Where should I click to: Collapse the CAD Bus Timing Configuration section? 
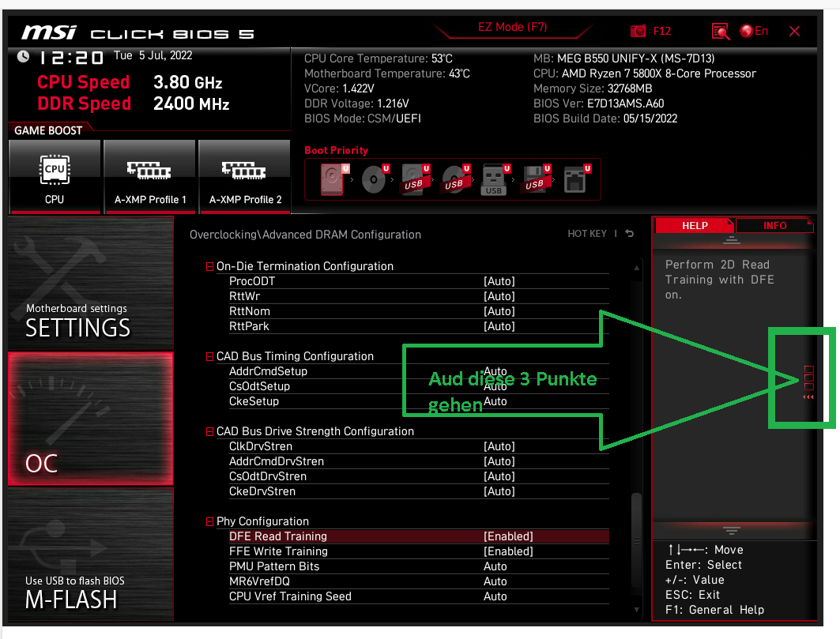[x=210, y=356]
